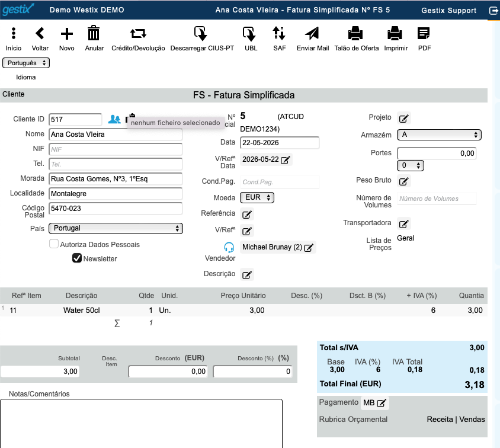Click the Descarregar CIUS-PT icon
The width and height of the screenshot is (500, 448).
click(x=201, y=33)
